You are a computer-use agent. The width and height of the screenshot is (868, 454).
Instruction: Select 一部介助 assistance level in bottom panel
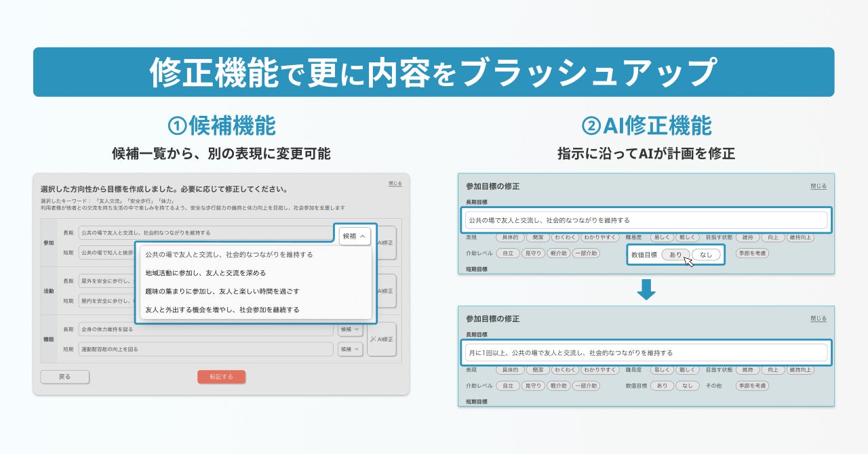tap(586, 386)
